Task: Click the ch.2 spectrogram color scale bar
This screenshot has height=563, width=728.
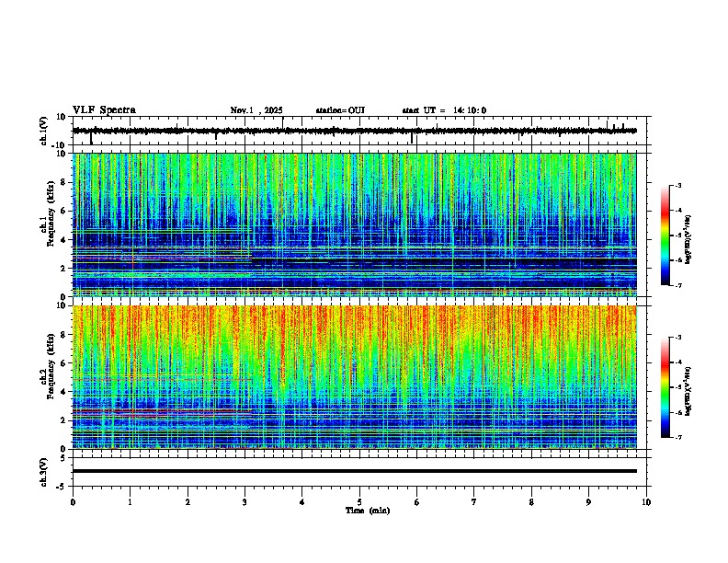Action: [x=665, y=387]
